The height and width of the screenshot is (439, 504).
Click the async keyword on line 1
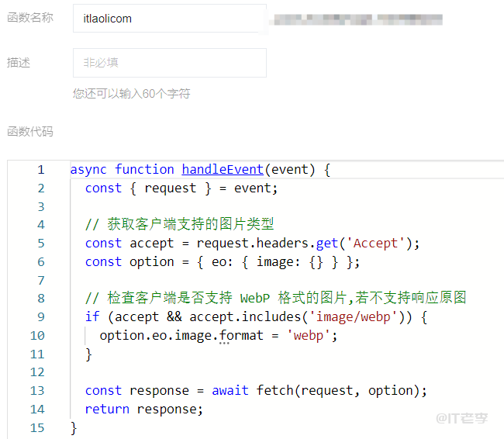pos(89,169)
